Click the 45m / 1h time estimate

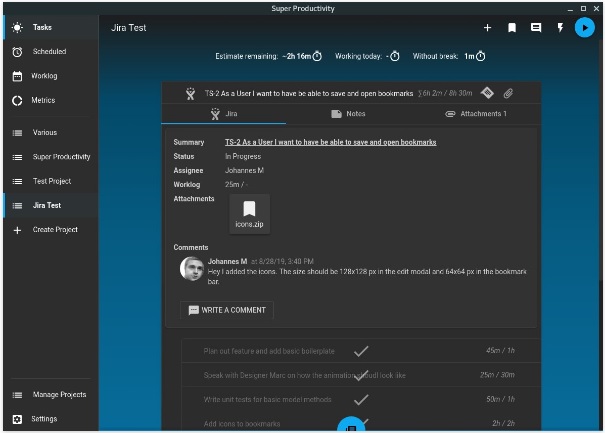tap(500, 350)
